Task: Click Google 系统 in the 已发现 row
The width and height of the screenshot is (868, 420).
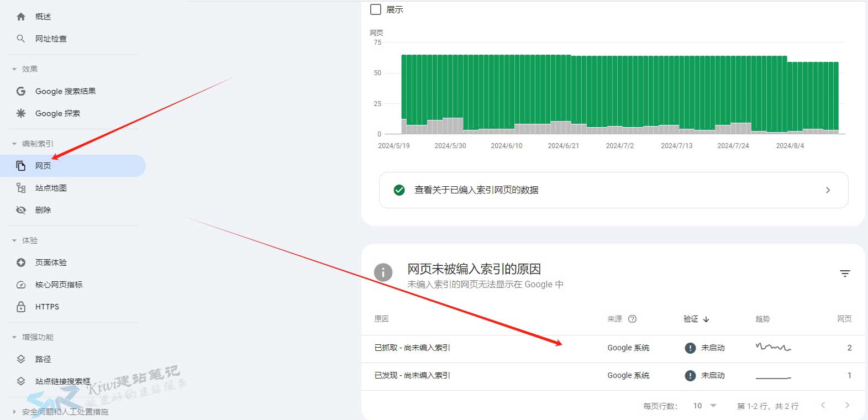Action: pyautogui.click(x=628, y=376)
